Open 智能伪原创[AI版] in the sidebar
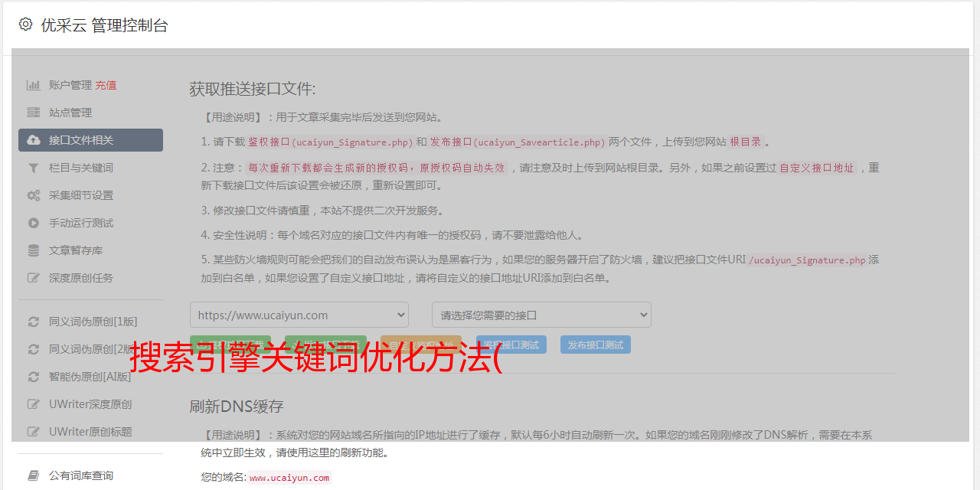This screenshot has width=980, height=490. 90,377
